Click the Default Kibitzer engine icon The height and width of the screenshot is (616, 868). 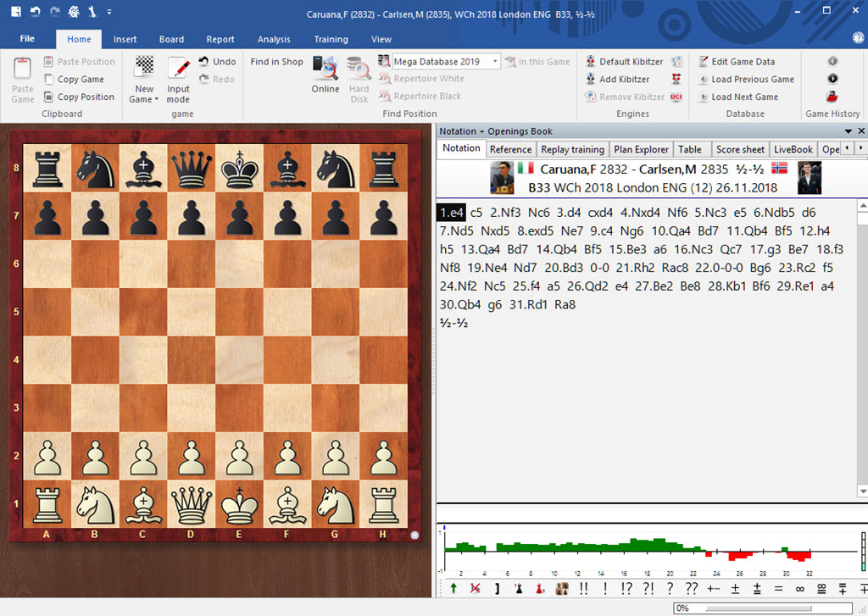click(x=591, y=62)
